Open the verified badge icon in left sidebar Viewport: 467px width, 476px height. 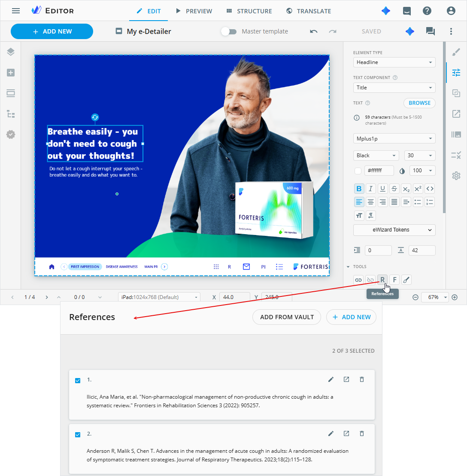(x=11, y=134)
